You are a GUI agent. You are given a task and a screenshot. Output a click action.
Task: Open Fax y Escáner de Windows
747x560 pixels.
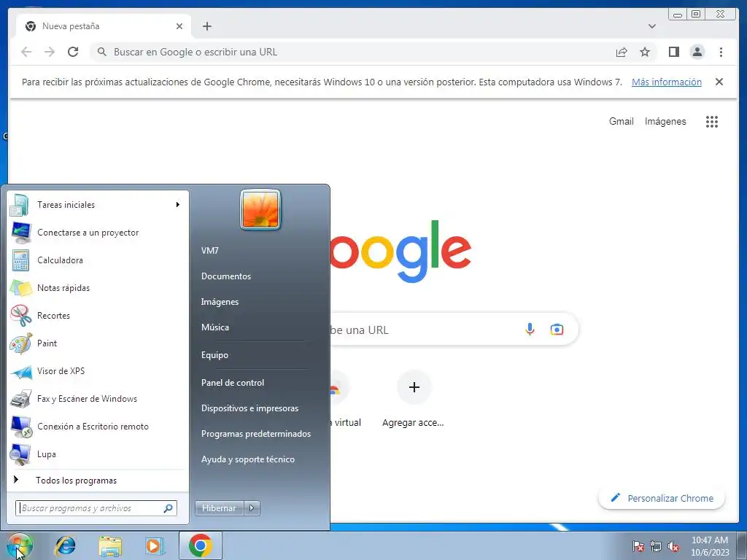(98, 399)
